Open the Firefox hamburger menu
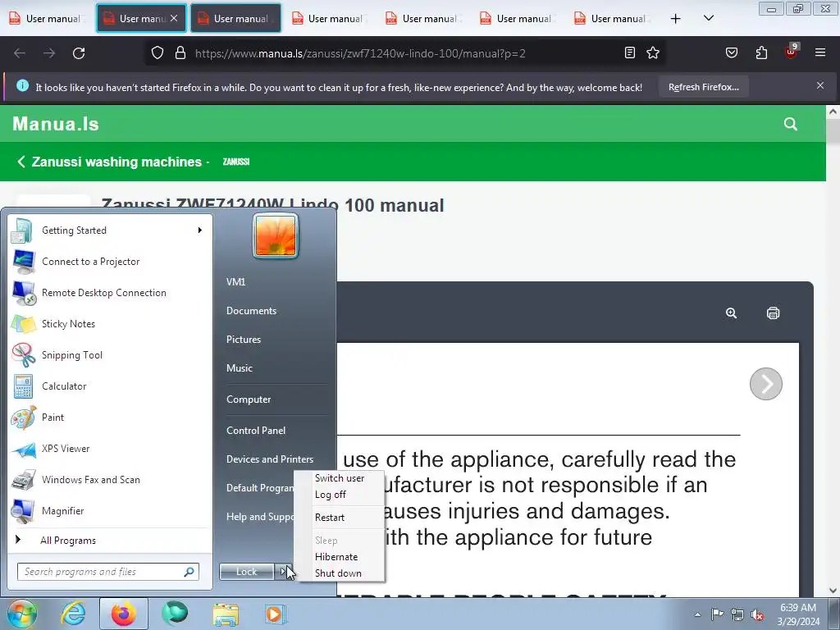The image size is (840, 630). pos(819,53)
